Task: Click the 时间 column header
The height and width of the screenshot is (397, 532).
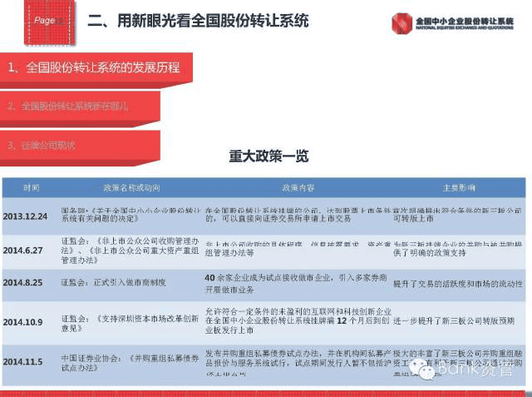Action: tap(32, 188)
